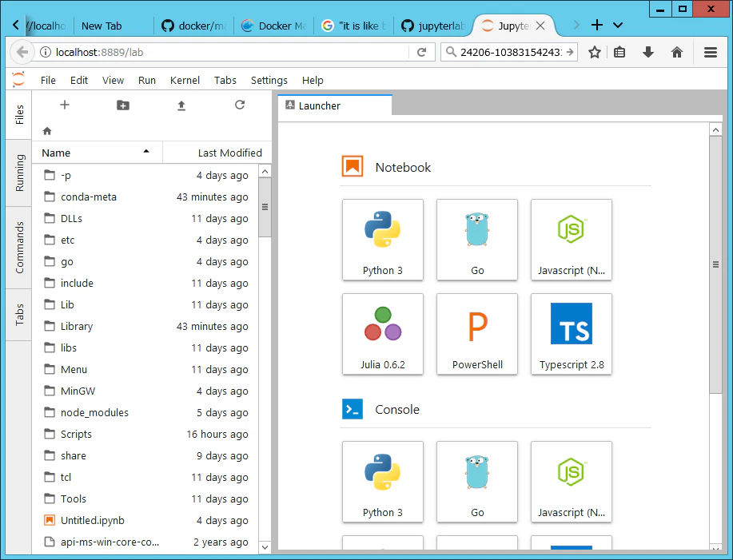
Task: Close the Jupyter browser tab
Action: click(540, 26)
